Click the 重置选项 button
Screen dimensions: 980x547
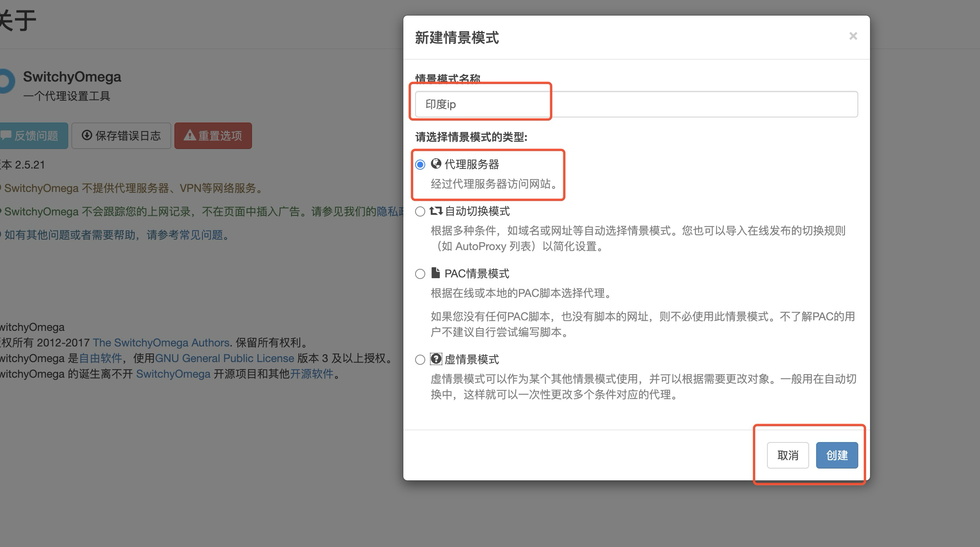tap(213, 135)
